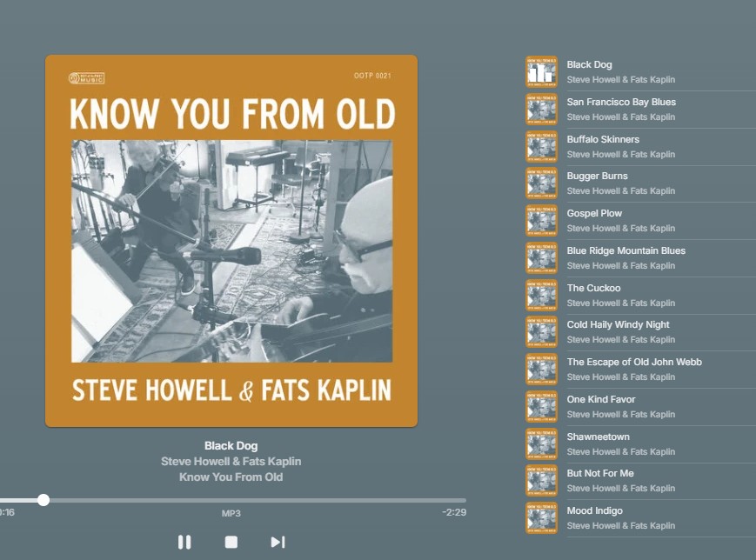Click The Escape of Old John Webb thumbnail
Image resolution: width=756 pixels, height=560 pixels.
pos(541,370)
